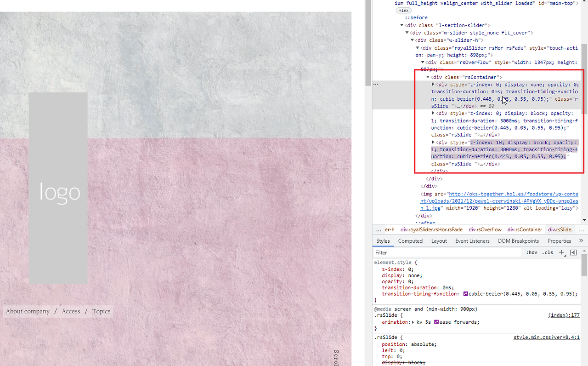Select the div.rsSlide breadcrumb item
The height and width of the screenshot is (366, 588).
(560, 229)
